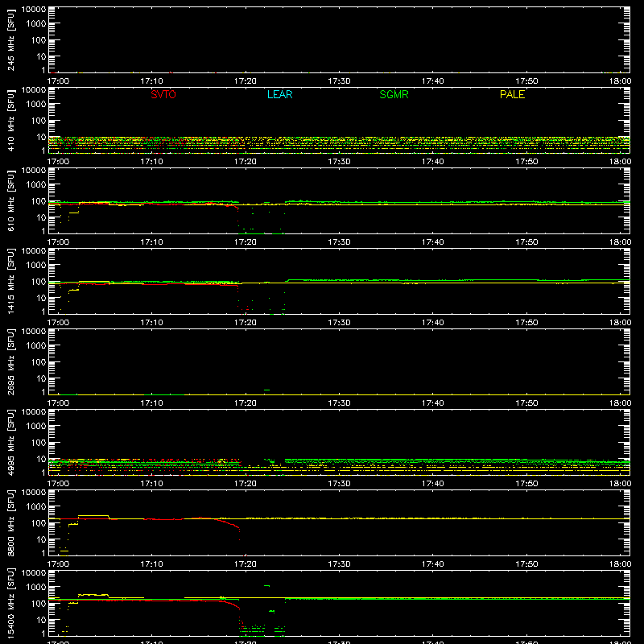Viewport: 644px width, 644px height.
Task: Select the 2695 MHz [SFU] axis title
Action: tap(10, 361)
